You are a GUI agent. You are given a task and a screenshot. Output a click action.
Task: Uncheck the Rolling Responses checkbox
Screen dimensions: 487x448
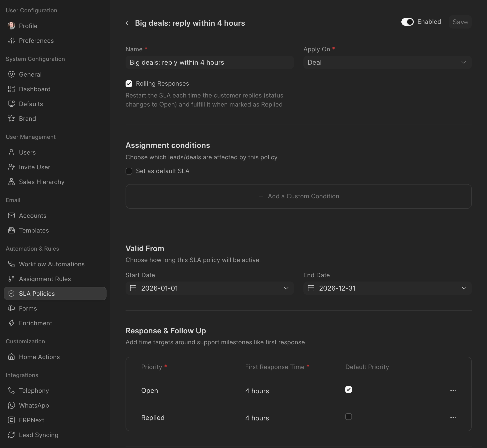(129, 84)
